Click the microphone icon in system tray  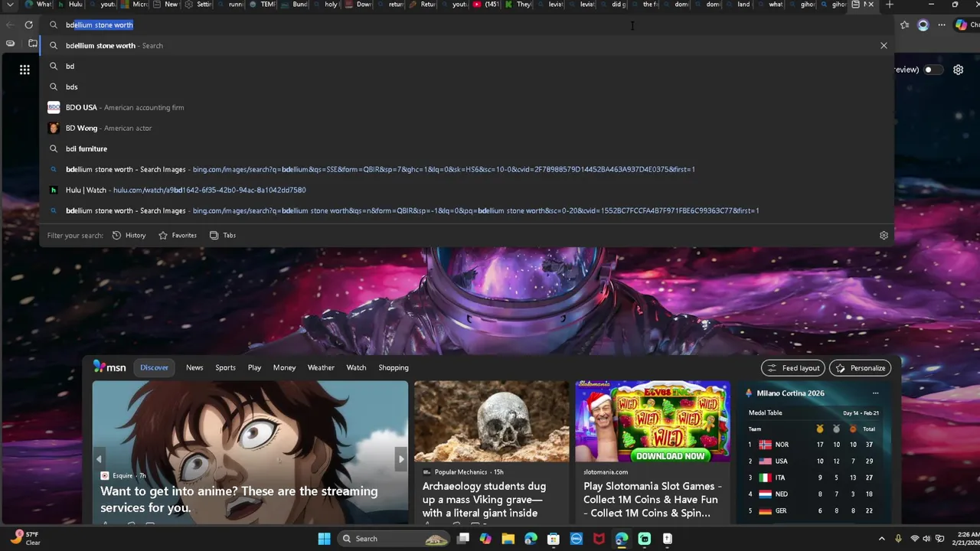coord(898,539)
